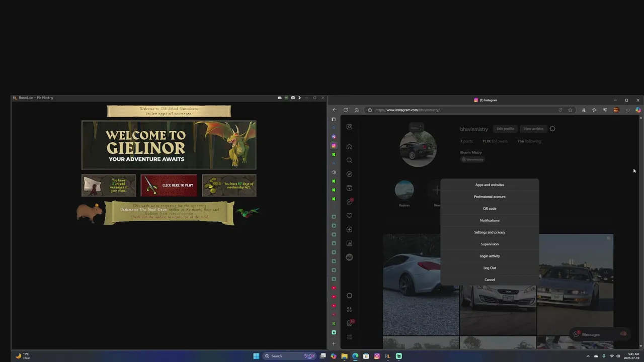Add page to favorites with the star
The image size is (644, 362).
570,110
